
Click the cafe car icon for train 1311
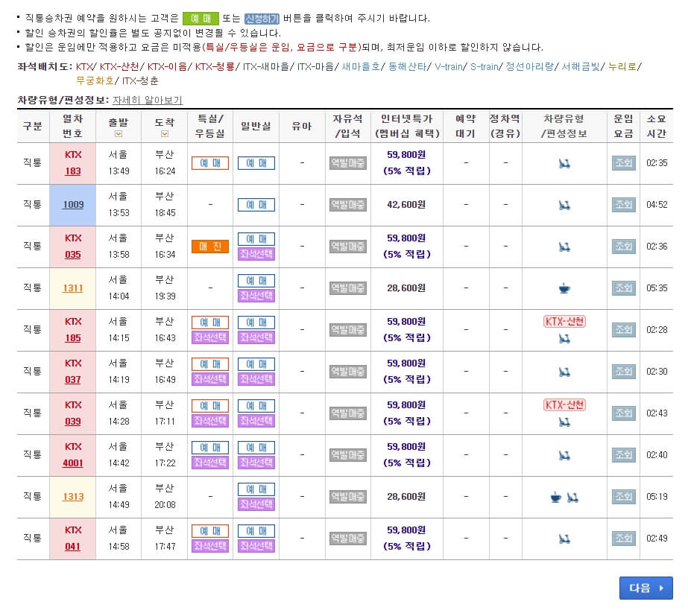pos(564,288)
